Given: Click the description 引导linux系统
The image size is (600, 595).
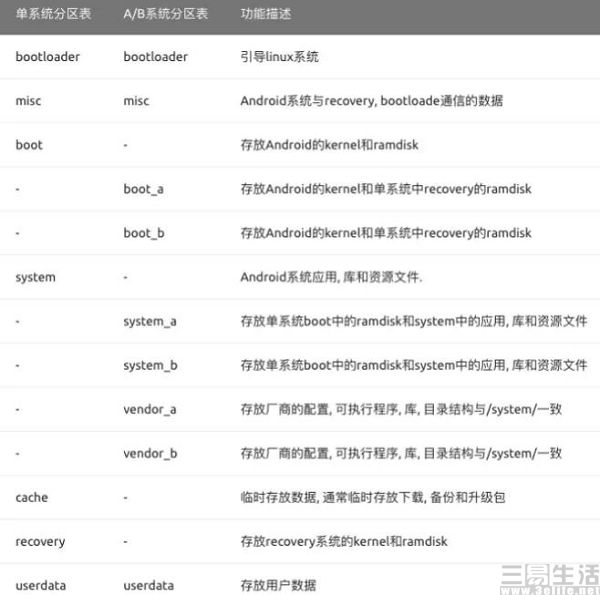Looking at the screenshot, I should coord(279,57).
